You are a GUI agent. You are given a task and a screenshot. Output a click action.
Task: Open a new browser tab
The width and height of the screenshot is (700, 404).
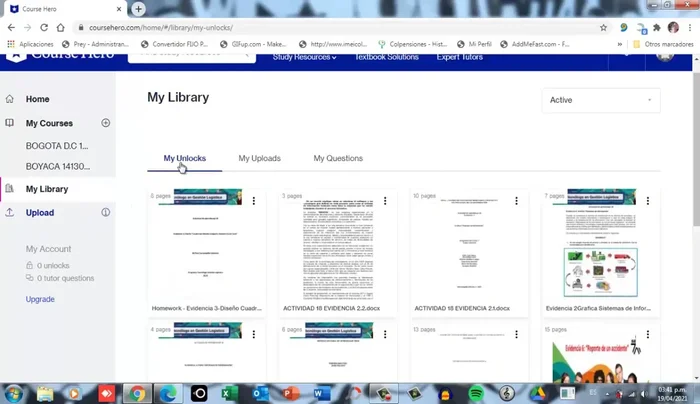138,9
